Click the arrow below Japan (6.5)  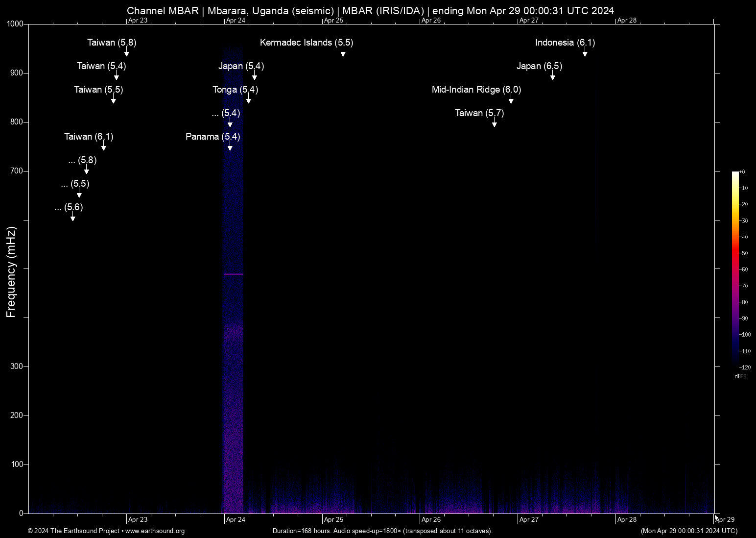coord(552,76)
